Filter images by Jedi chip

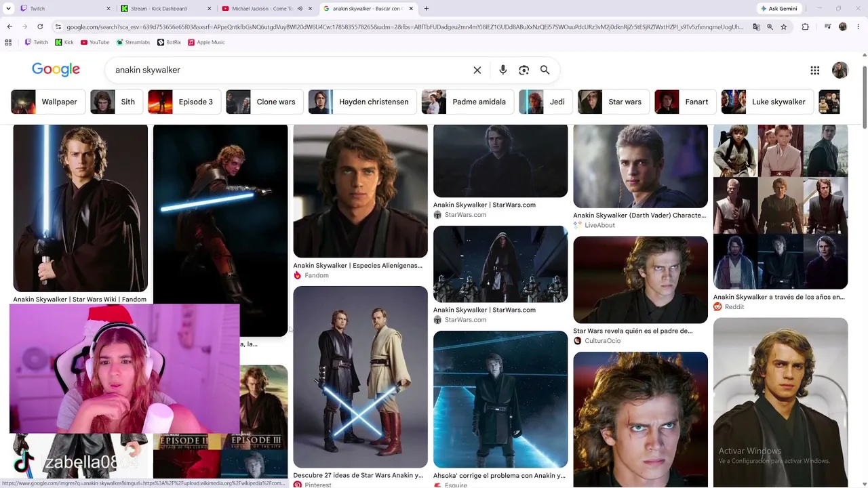(x=546, y=102)
